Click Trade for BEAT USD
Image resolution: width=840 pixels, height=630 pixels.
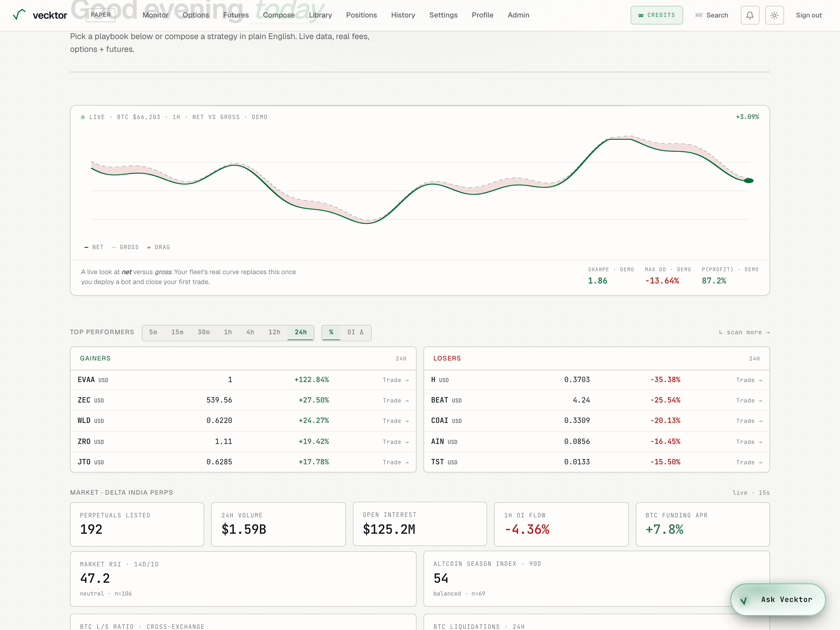[749, 401]
